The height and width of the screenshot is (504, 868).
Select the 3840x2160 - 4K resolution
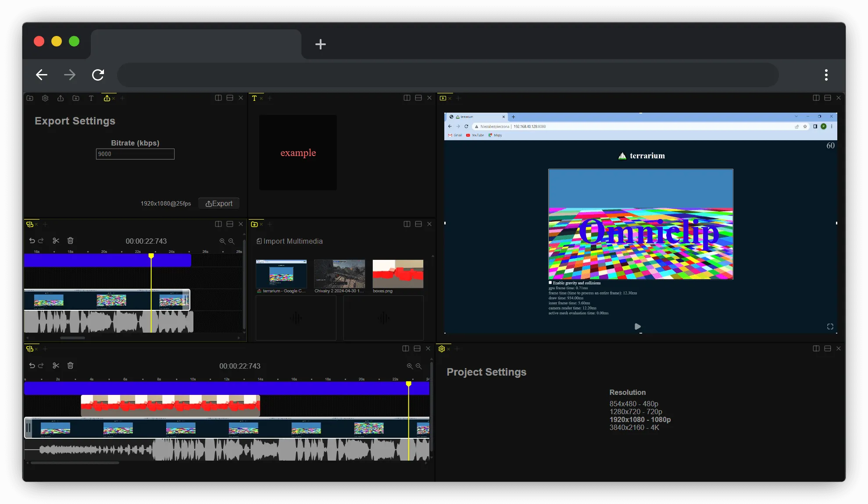point(634,427)
